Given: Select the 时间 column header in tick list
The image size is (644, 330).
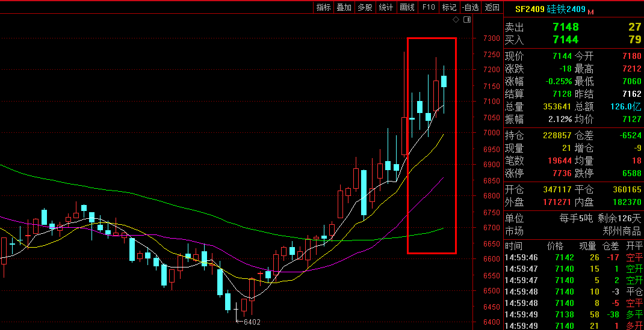Looking at the screenshot, I should point(513,246).
